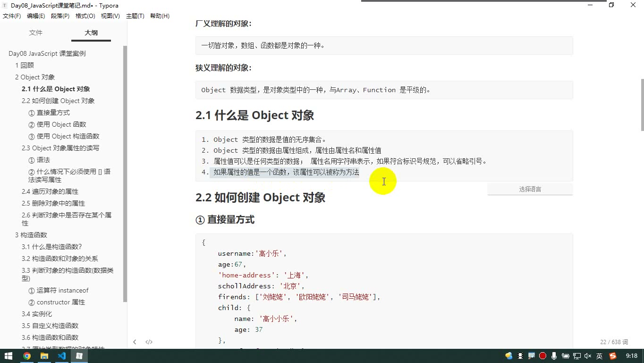
Task: Open the 帮助(H) menu
Action: (x=160, y=16)
